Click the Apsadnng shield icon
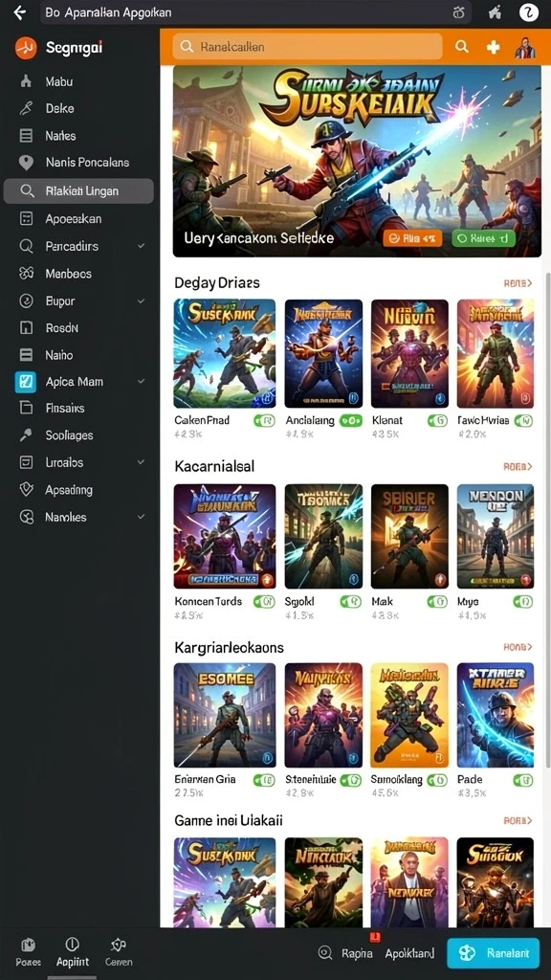Image resolution: width=551 pixels, height=980 pixels. point(26,489)
